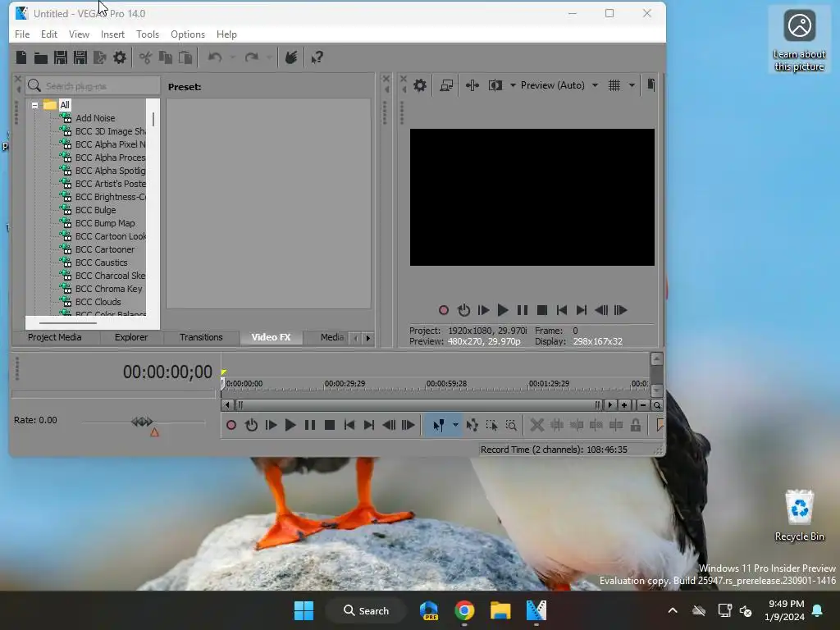This screenshot has height=630, width=840.
Task: Open the Render As icon in the main toolbar
Action: point(99,57)
